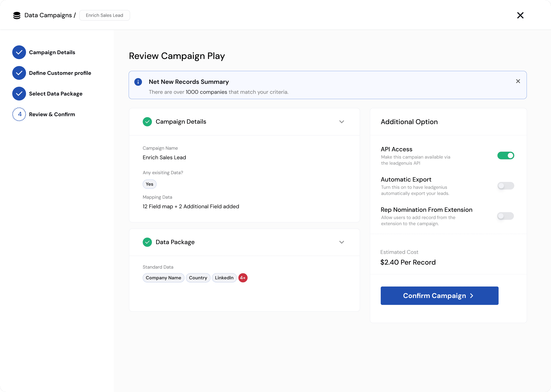
Task: Click the Define Customer profile step checkmark
Action: [x=19, y=73]
